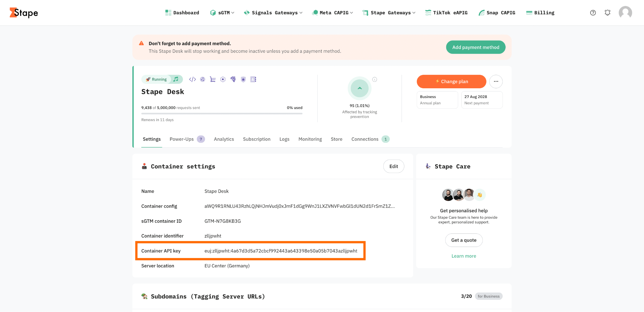Switch to the Power-Ups tab
Viewport: 644px width, 312px height.
click(187, 139)
